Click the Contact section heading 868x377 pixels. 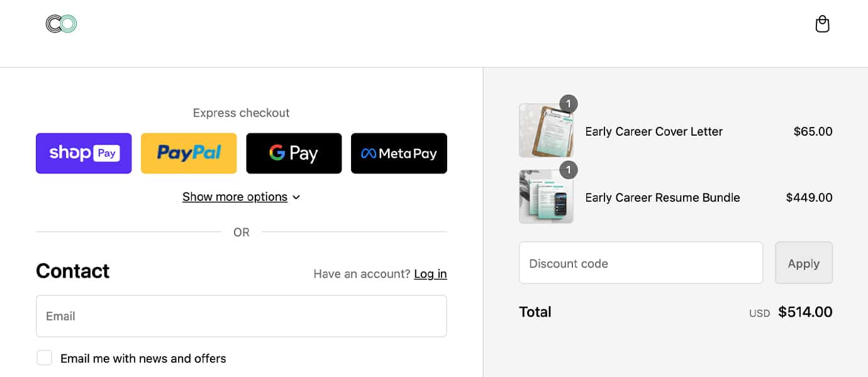coord(72,271)
